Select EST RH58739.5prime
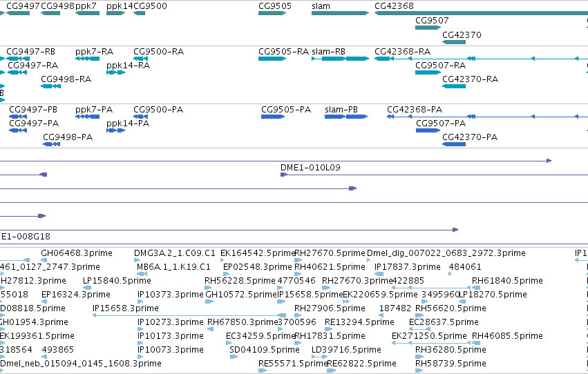This screenshot has height=374, width=588. [419, 371]
